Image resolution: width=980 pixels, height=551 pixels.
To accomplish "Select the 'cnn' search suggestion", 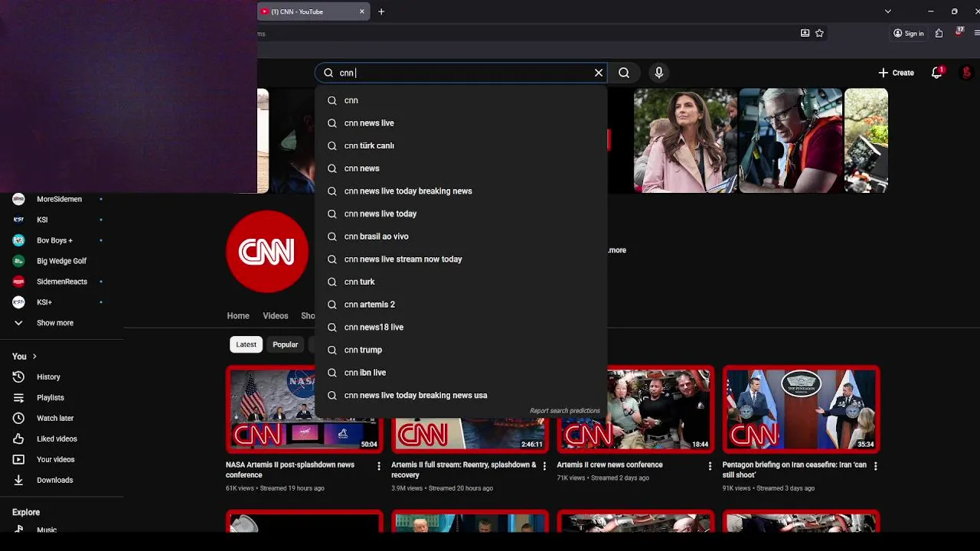I will (x=461, y=100).
